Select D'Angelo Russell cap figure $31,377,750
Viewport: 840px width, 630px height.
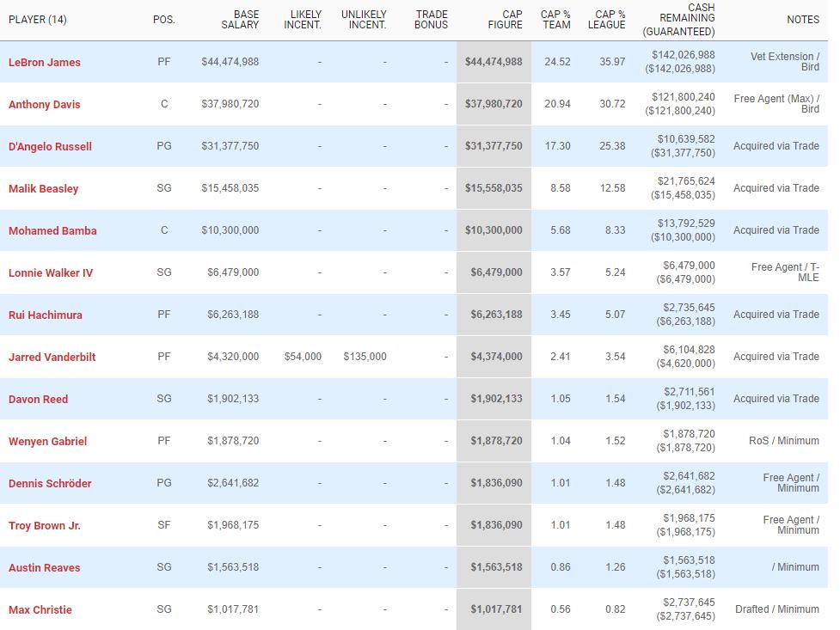coord(494,146)
